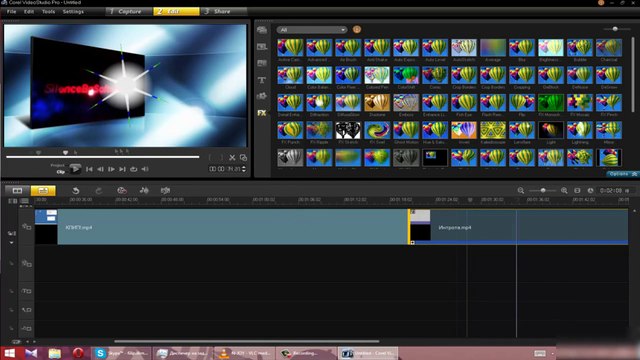Viewport: 640px width, 360px height.
Task: Set the Mark-in bracket point
Action: (x=210, y=158)
